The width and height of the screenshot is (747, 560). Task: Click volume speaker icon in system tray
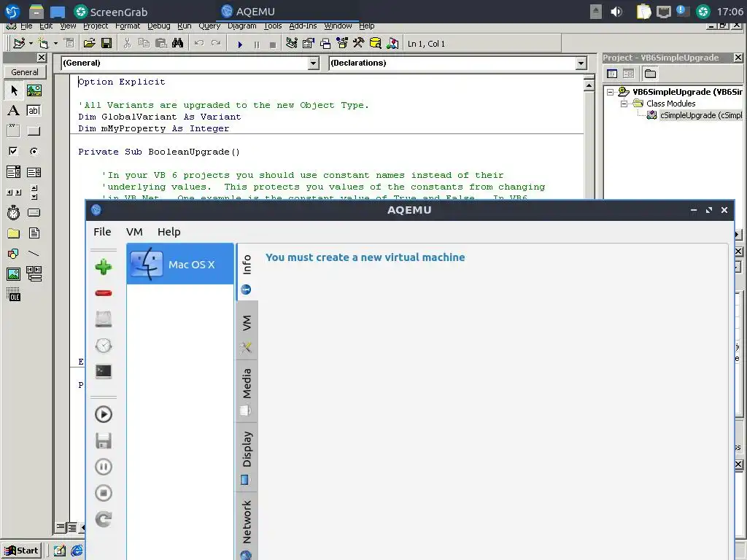pos(616,12)
